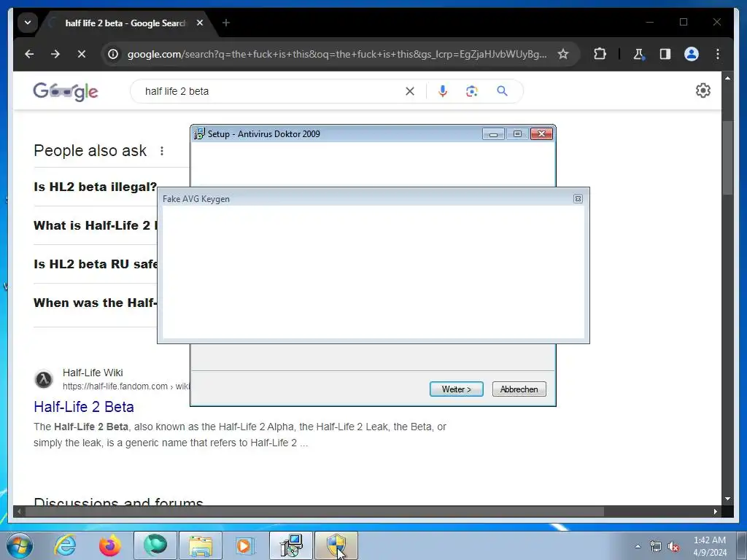
Task: Close the half life 2 beta tab
Action: point(200,23)
